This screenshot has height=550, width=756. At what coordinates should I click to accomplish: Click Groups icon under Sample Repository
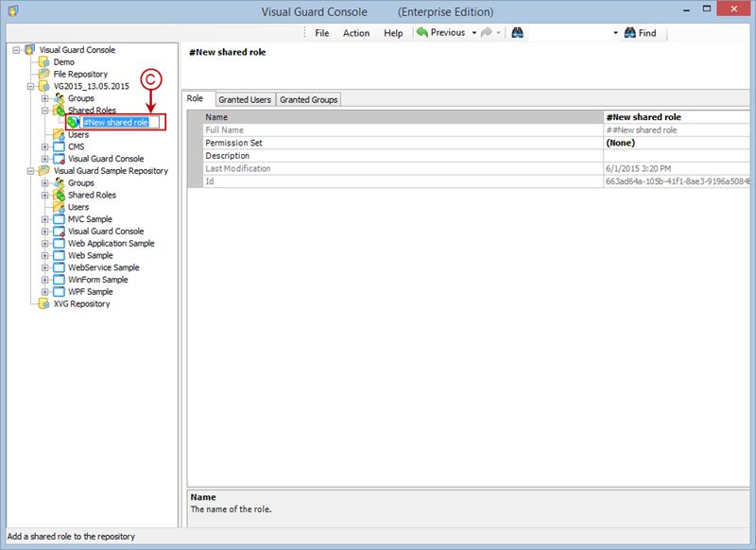(x=59, y=182)
